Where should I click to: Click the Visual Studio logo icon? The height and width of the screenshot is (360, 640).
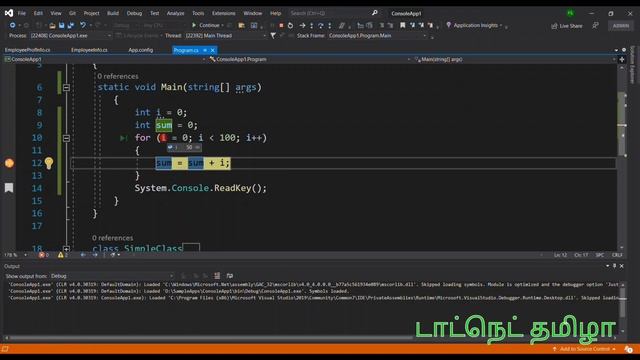pyautogui.click(x=9, y=13)
